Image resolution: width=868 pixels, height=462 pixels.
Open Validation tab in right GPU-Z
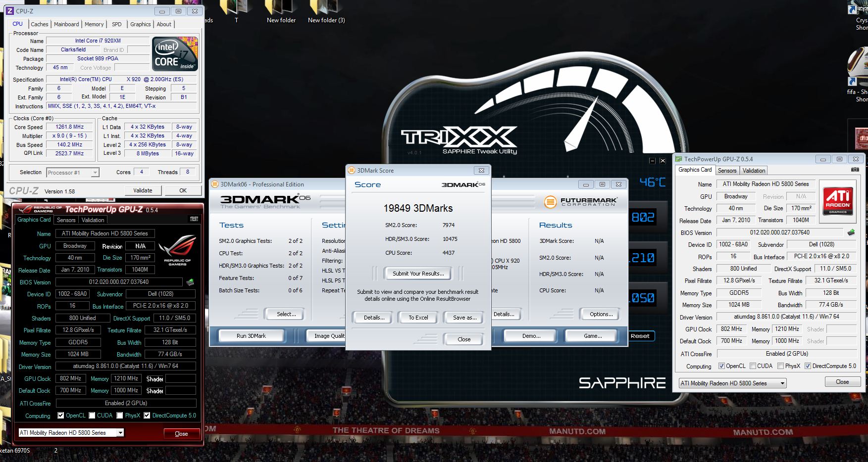pyautogui.click(x=754, y=171)
